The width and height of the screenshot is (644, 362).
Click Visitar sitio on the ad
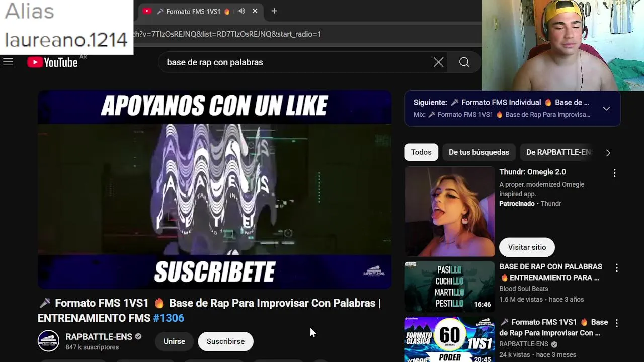click(527, 247)
